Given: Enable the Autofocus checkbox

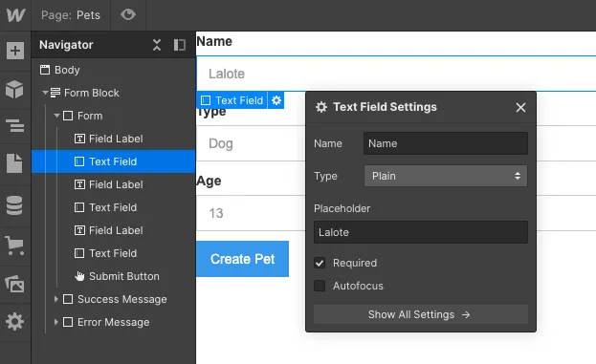Looking at the screenshot, I should (x=320, y=286).
